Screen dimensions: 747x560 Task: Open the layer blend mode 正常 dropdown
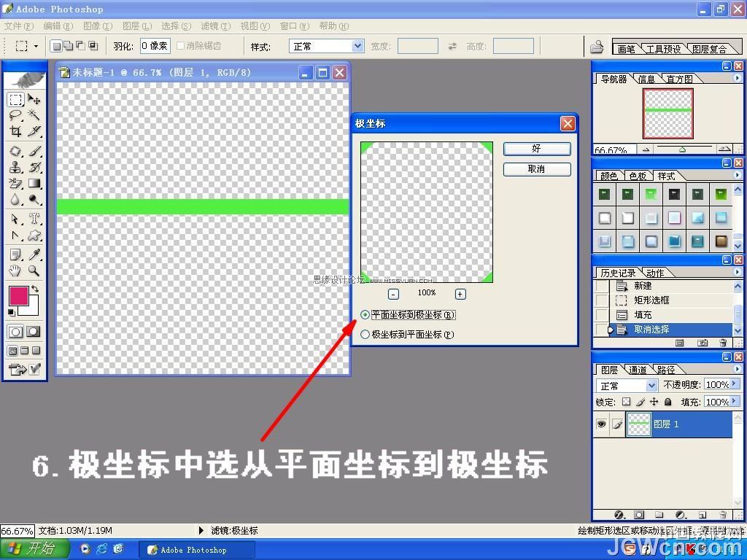pos(651,385)
